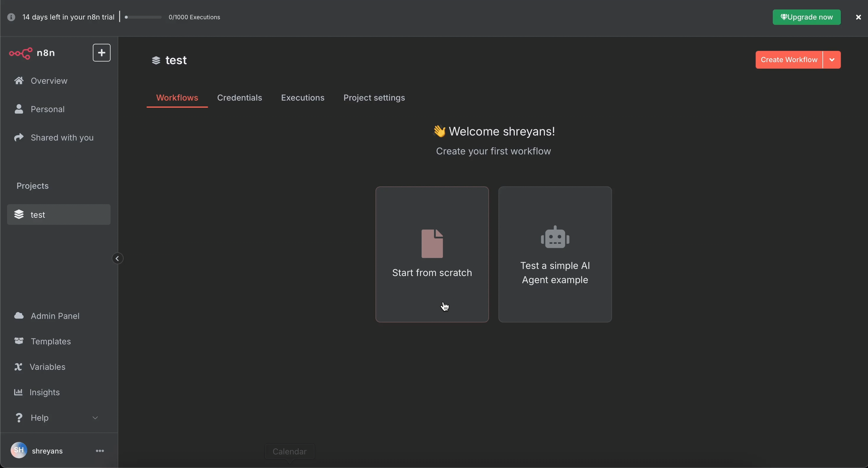Open the Insights page

59,393
